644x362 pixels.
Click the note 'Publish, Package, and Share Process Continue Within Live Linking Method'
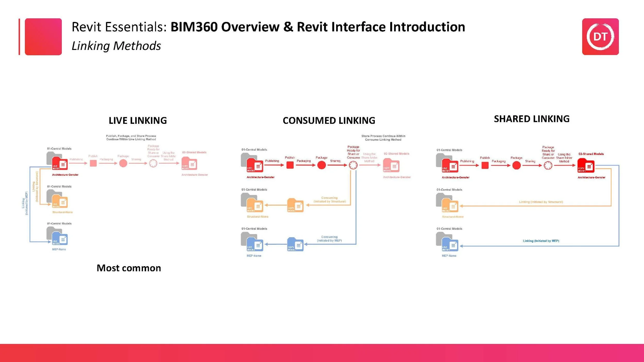131,137
